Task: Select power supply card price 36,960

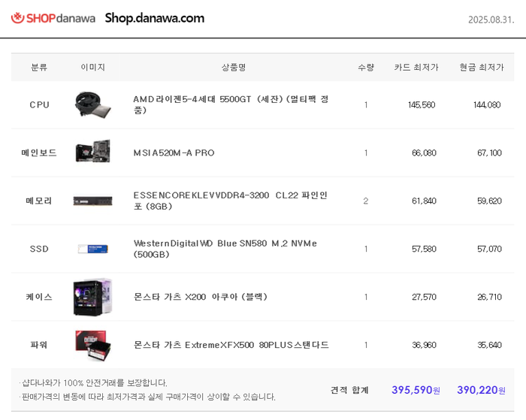Action: [424, 345]
